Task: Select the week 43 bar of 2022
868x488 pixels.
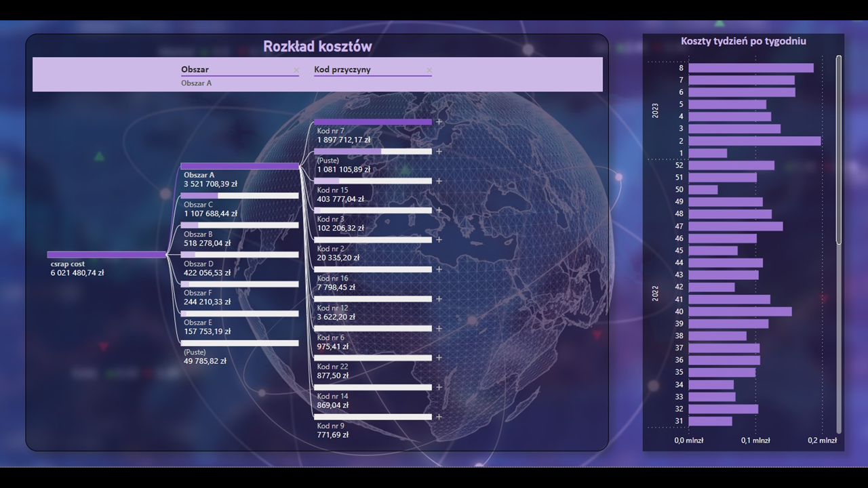Action: point(724,275)
